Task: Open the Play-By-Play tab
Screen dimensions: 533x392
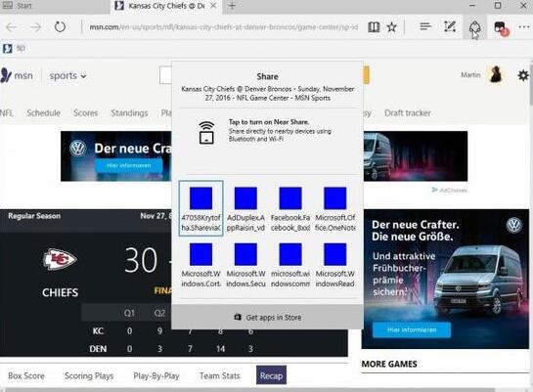Action: [x=156, y=376]
